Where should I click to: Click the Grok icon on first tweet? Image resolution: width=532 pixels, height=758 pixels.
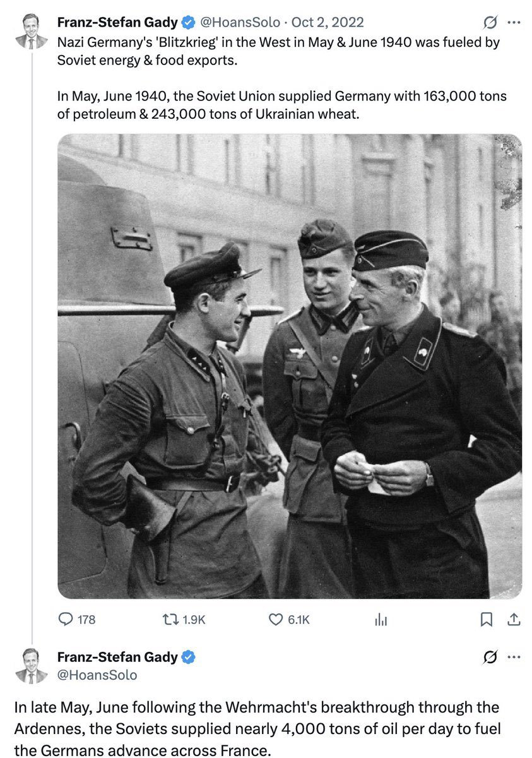click(490, 22)
